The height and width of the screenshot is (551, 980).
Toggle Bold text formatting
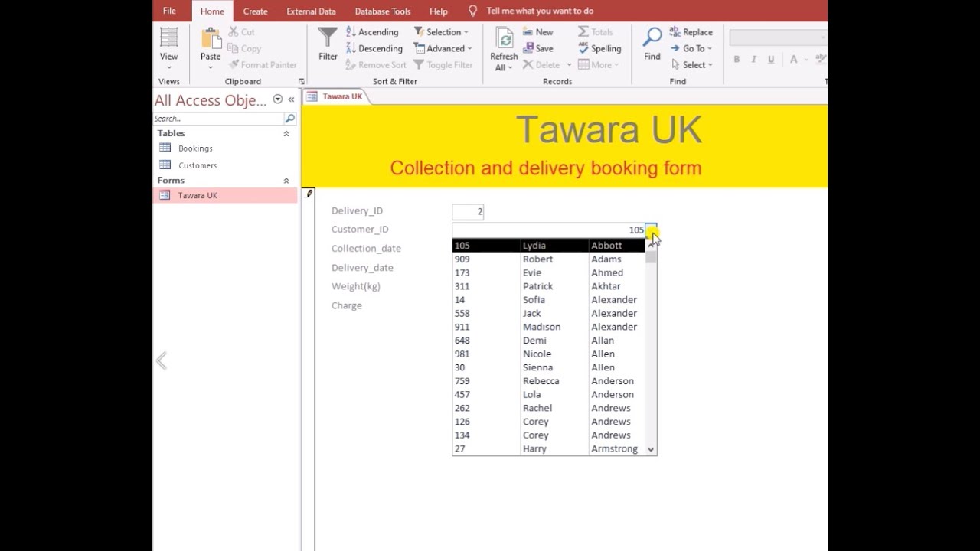pyautogui.click(x=737, y=59)
